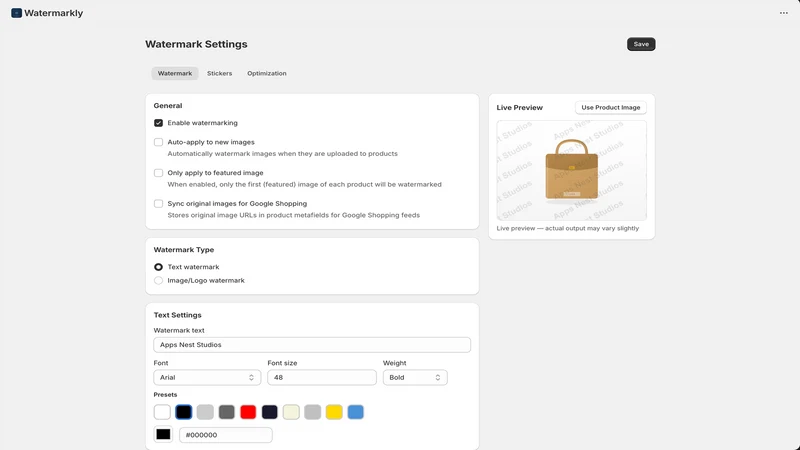Click the Presets label
Viewport: 800px width, 450px height.
pos(165,395)
